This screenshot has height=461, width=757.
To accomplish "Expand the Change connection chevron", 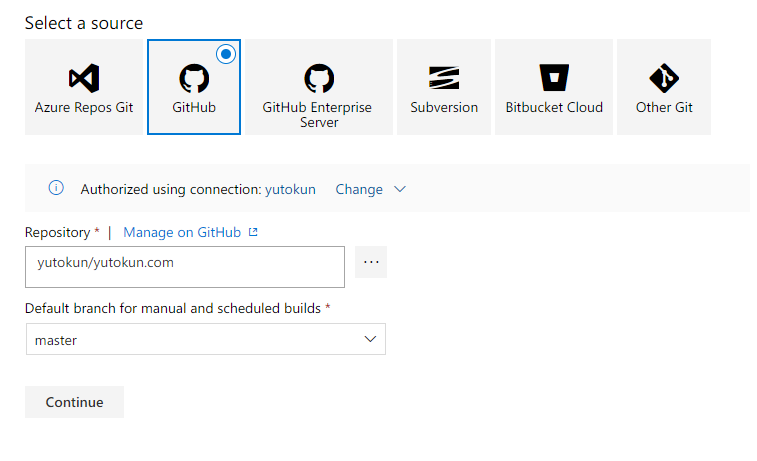I will pyautogui.click(x=400, y=189).
